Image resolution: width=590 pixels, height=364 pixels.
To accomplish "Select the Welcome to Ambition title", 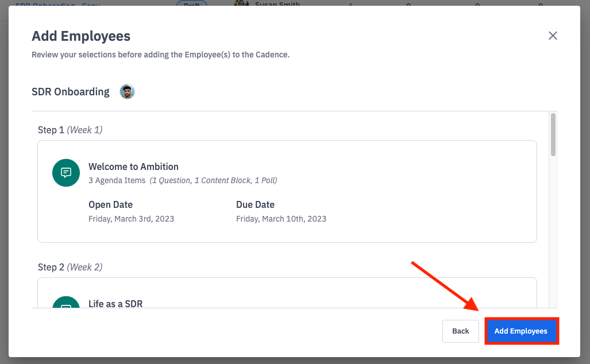I will pyautogui.click(x=133, y=166).
